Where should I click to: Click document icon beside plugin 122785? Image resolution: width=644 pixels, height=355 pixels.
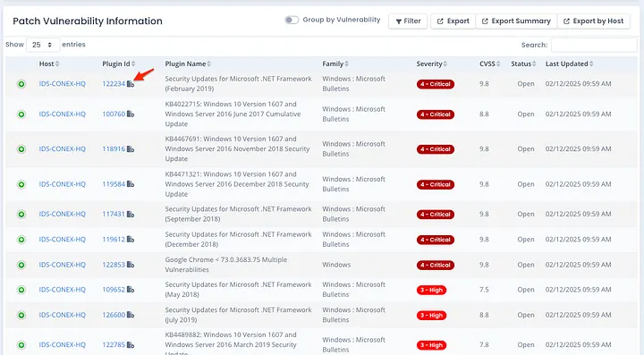pos(131,345)
